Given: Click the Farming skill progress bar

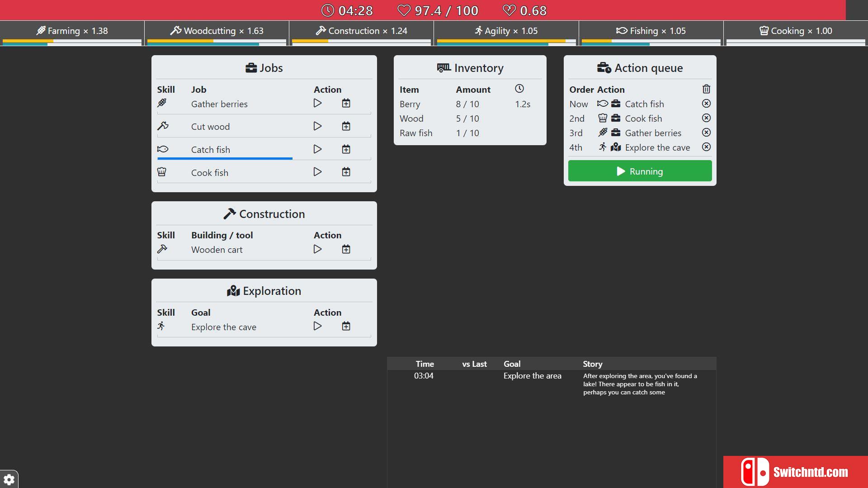Looking at the screenshot, I should click(72, 43).
